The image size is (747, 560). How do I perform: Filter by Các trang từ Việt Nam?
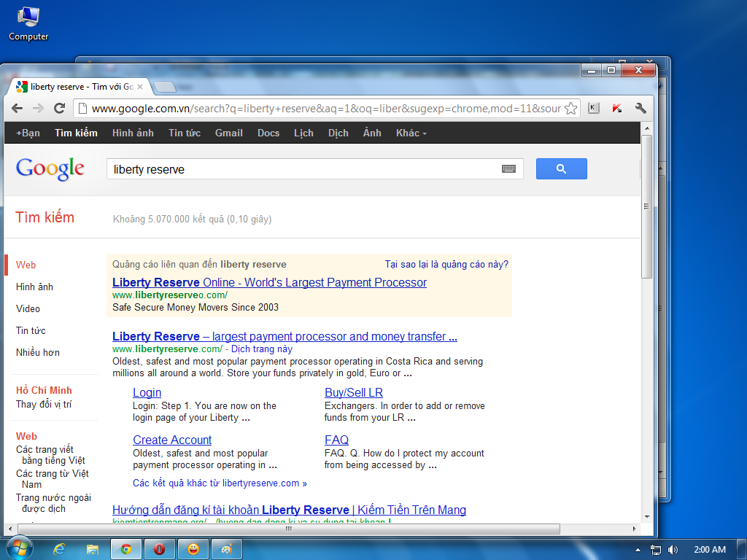[53, 478]
